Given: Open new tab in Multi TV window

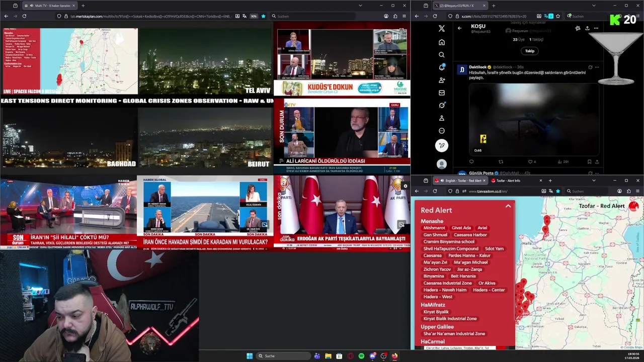Looking at the screenshot, I should [83, 6].
